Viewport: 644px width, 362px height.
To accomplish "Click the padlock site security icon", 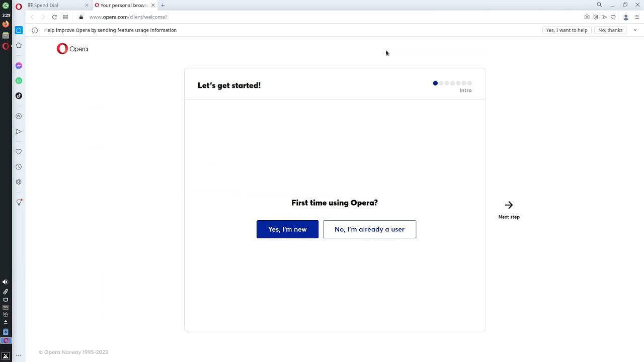I will pos(81,17).
